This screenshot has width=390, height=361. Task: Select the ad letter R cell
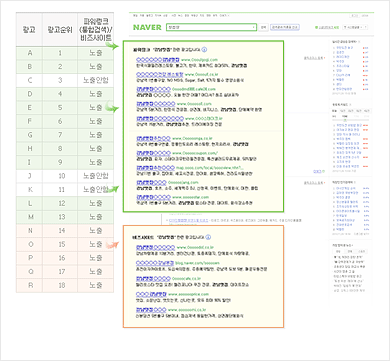[x=30, y=285]
